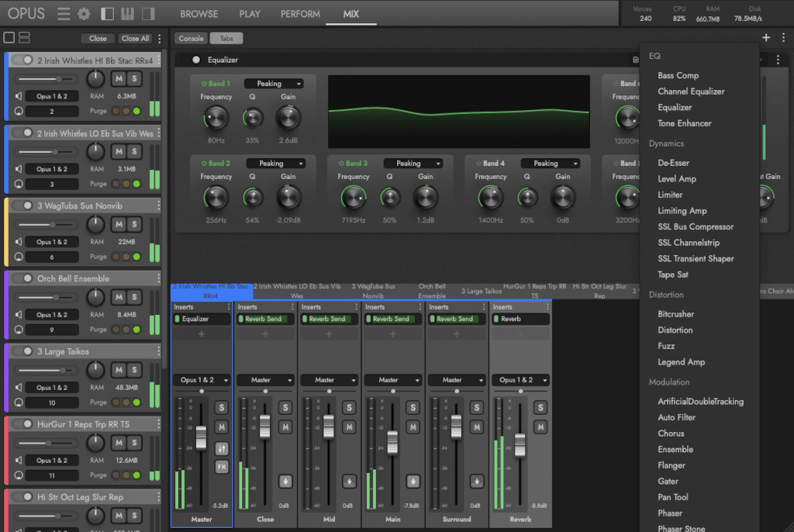The width and height of the screenshot is (794, 532).
Task: Mute the 2 Irish Whistles HI instrument
Action: tap(119, 78)
